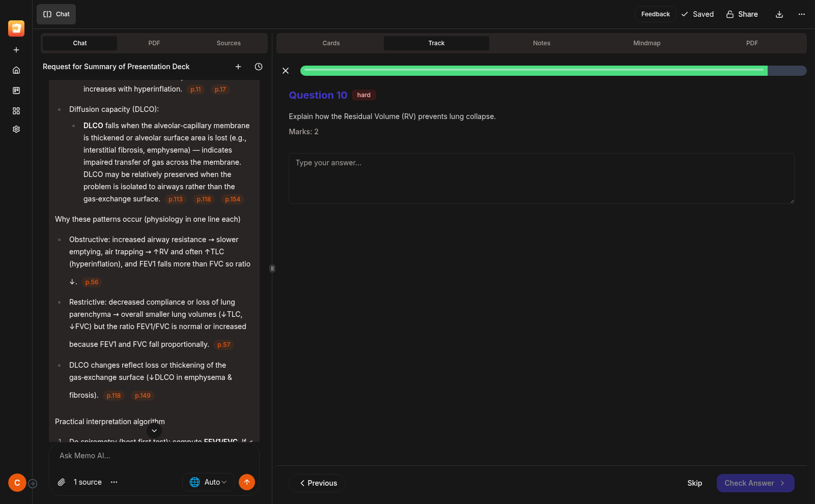Skip the current question
Screen dimensions: 815x504
(x=694, y=483)
